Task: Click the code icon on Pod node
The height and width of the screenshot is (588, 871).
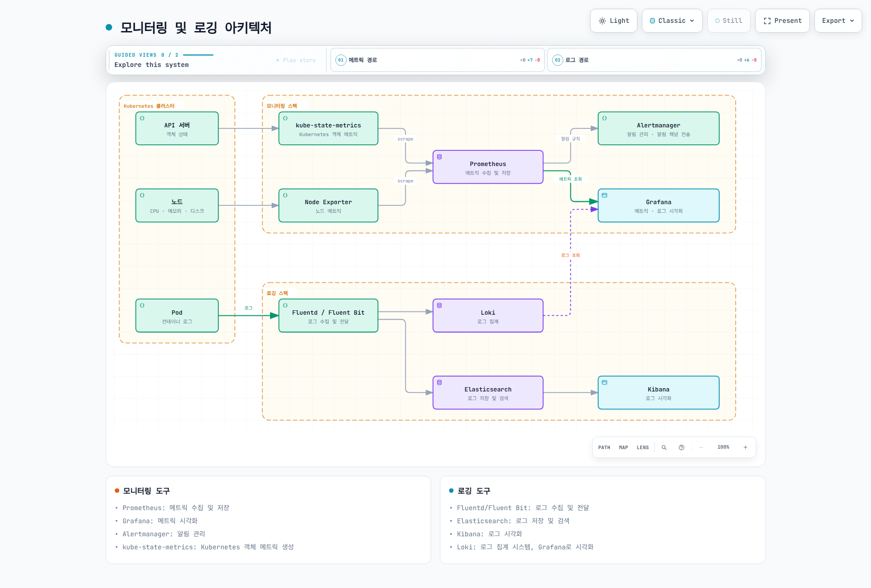Action: point(142,305)
